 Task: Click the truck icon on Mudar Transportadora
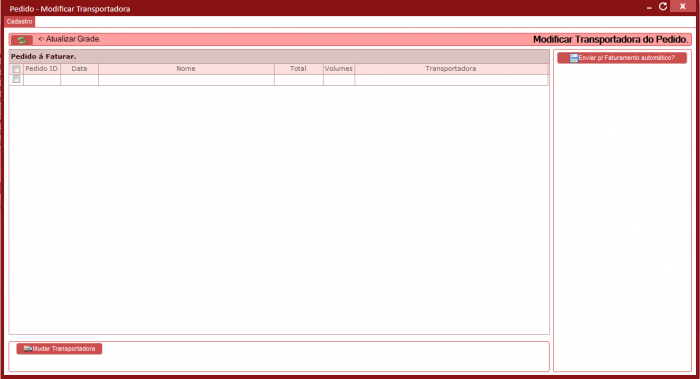(28, 349)
